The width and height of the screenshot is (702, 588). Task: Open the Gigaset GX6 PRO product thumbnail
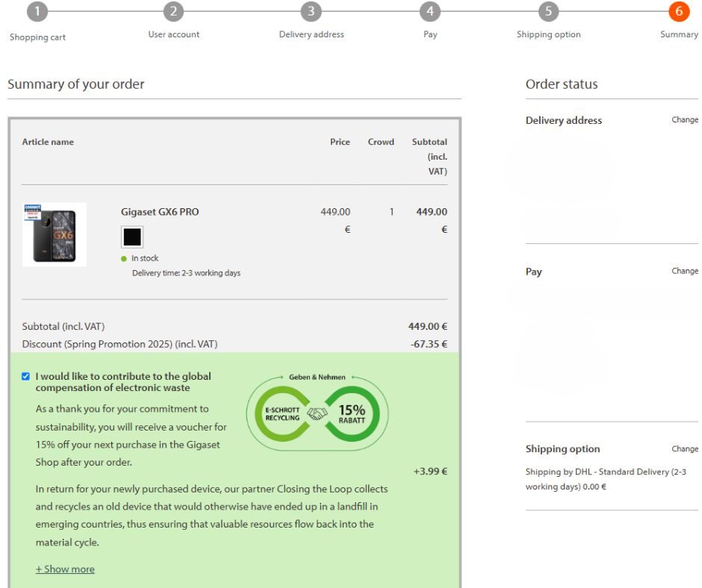[x=55, y=235]
